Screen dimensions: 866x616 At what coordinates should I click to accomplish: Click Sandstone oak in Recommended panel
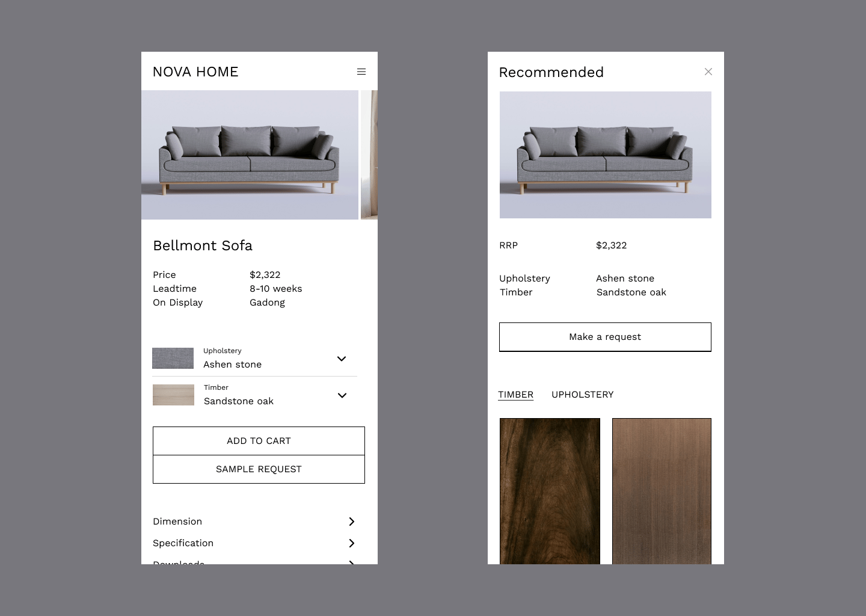pyautogui.click(x=631, y=292)
